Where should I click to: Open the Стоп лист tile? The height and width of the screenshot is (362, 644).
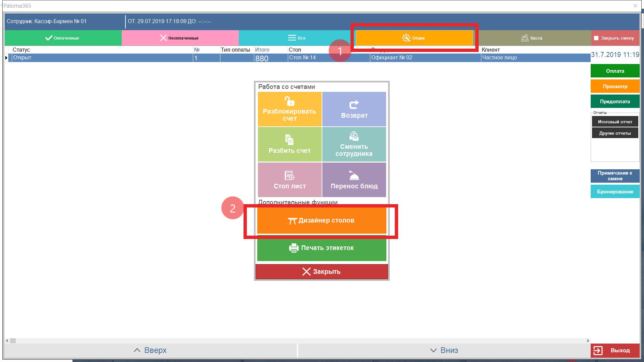[x=289, y=180]
